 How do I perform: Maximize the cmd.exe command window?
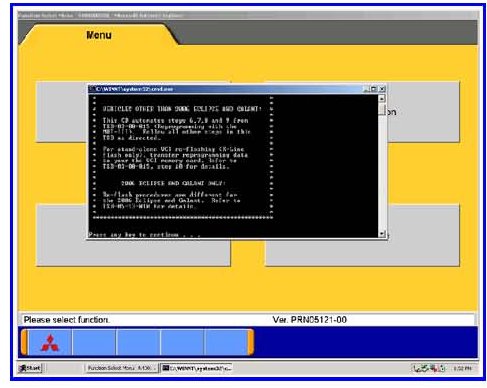[x=374, y=89]
